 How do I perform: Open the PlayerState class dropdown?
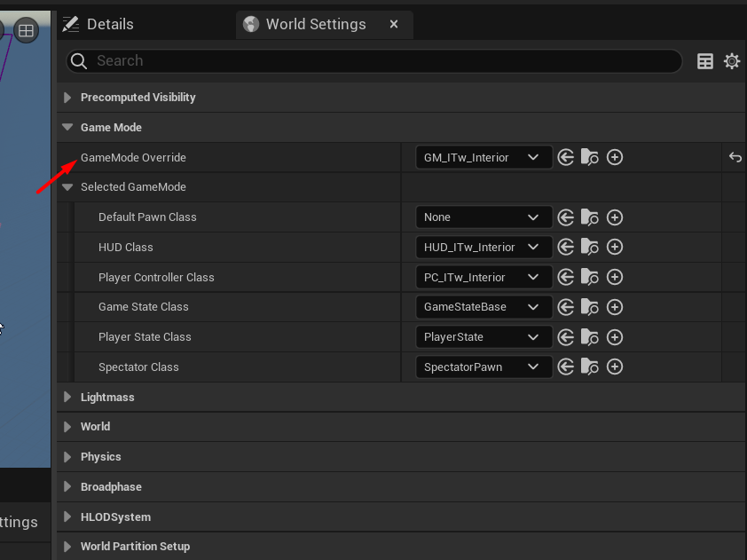click(x=483, y=337)
